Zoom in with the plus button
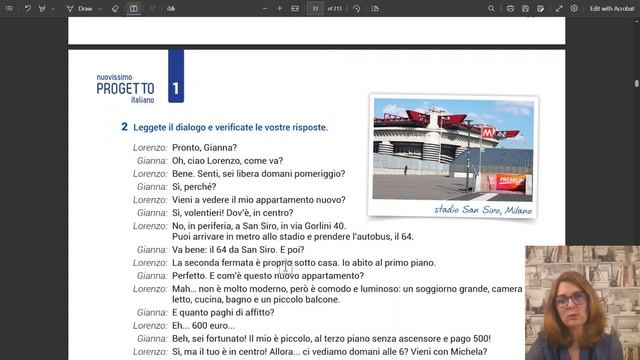This screenshot has width=640, height=360. tap(280, 8)
